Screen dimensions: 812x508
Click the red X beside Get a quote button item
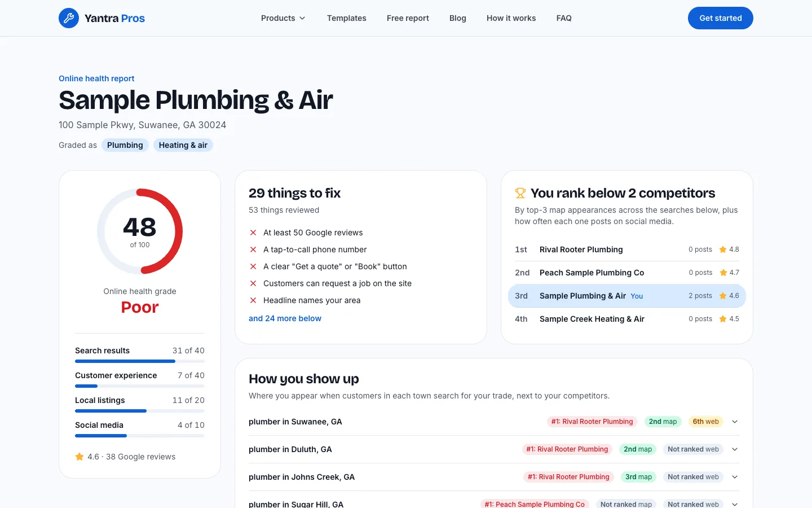click(x=253, y=266)
